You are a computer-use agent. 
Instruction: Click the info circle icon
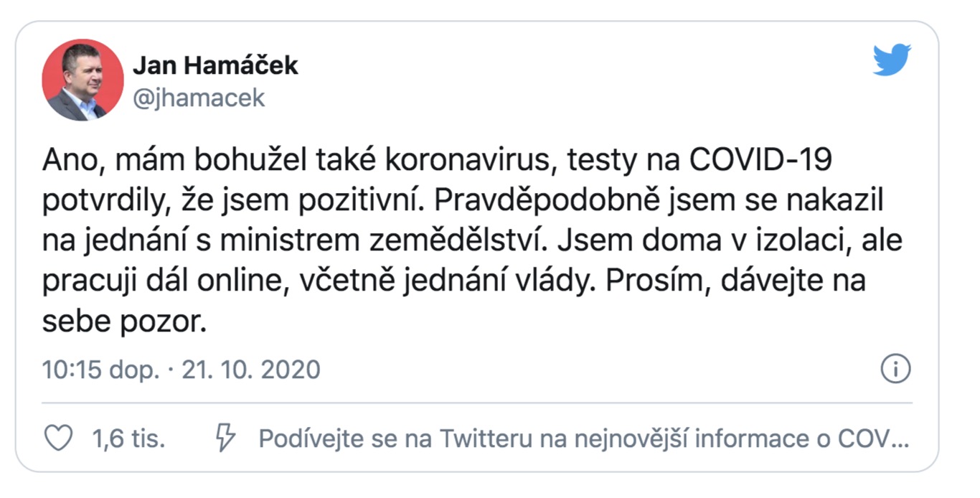(x=895, y=370)
